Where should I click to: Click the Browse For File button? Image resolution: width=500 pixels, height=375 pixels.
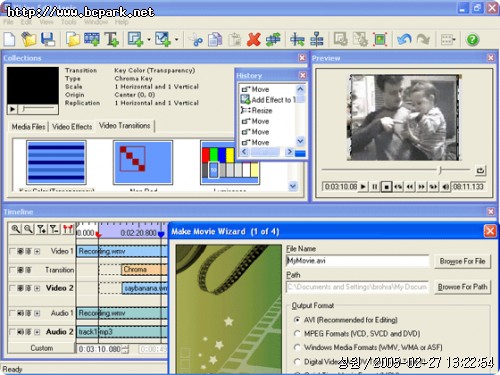point(462,261)
